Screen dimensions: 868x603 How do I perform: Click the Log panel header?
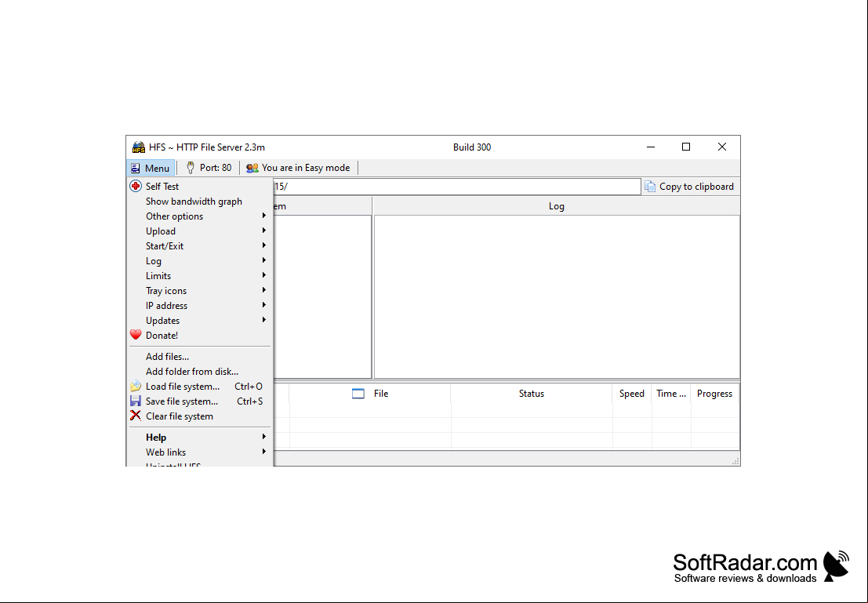point(557,206)
